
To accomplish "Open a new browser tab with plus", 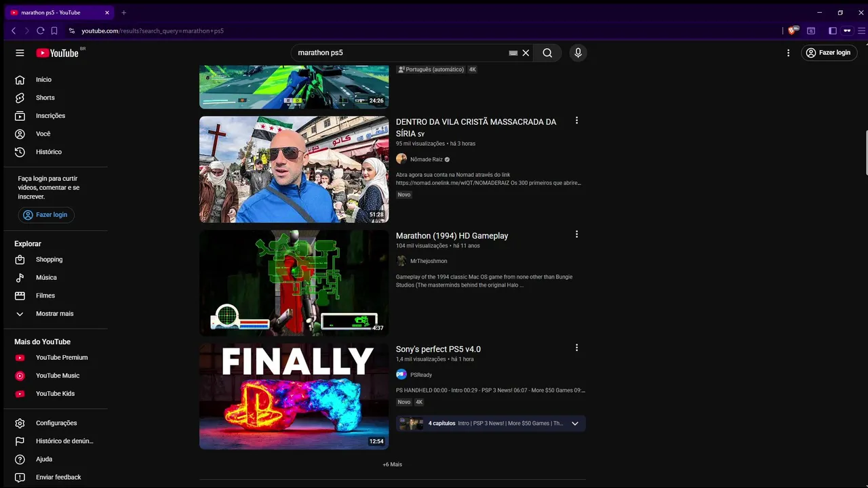I will [x=123, y=12].
